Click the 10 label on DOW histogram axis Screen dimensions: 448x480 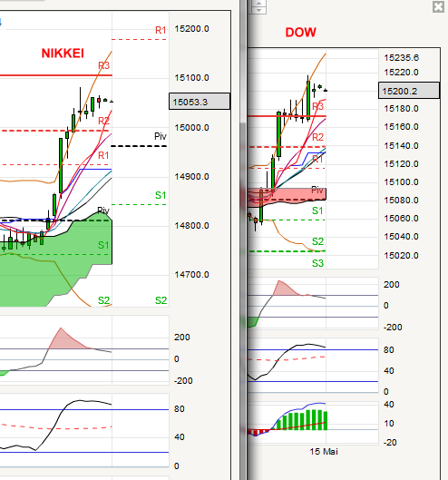coord(389,424)
